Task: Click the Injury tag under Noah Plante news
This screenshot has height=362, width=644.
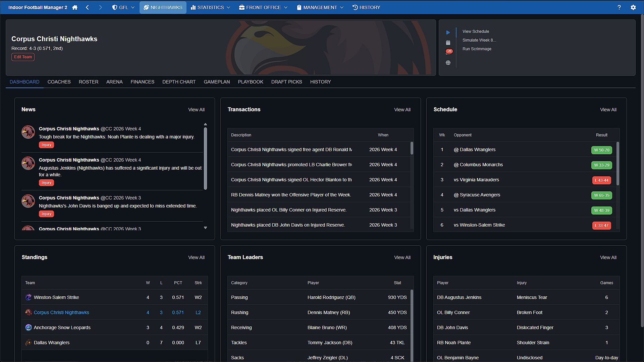Action: [46, 145]
